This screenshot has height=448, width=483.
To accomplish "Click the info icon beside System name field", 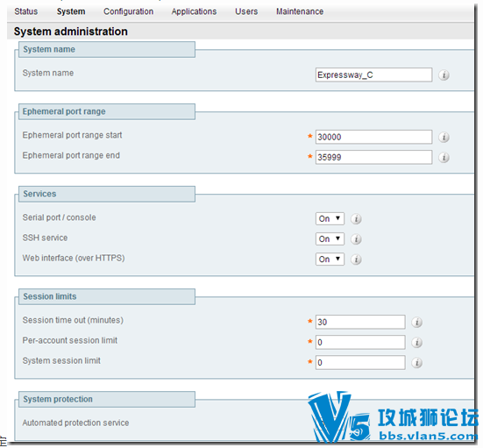I will point(444,75).
